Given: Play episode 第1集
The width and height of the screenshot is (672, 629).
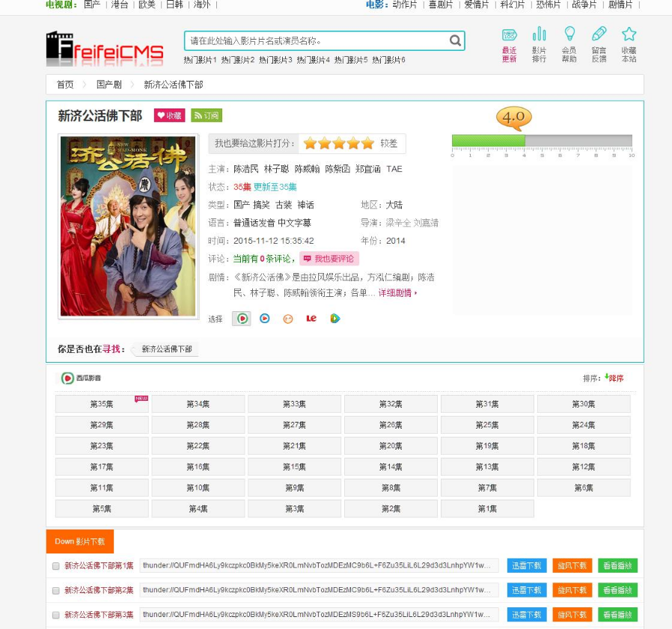Looking at the screenshot, I should (487, 509).
